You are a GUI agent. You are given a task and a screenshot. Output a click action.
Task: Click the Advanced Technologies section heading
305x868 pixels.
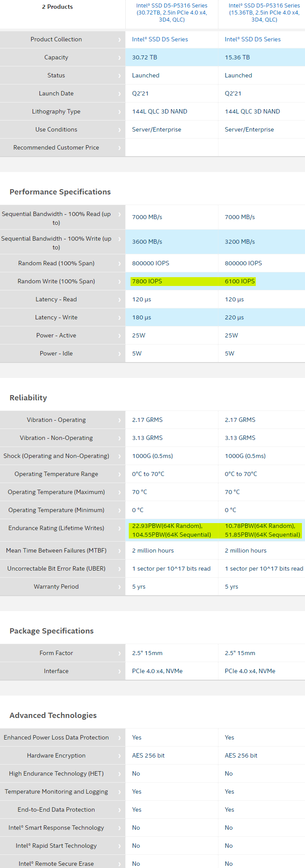[x=53, y=715]
